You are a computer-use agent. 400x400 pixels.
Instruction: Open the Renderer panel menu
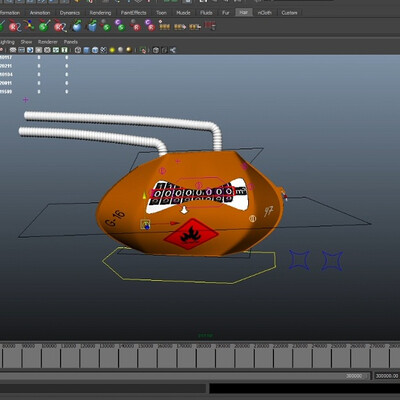click(x=48, y=42)
